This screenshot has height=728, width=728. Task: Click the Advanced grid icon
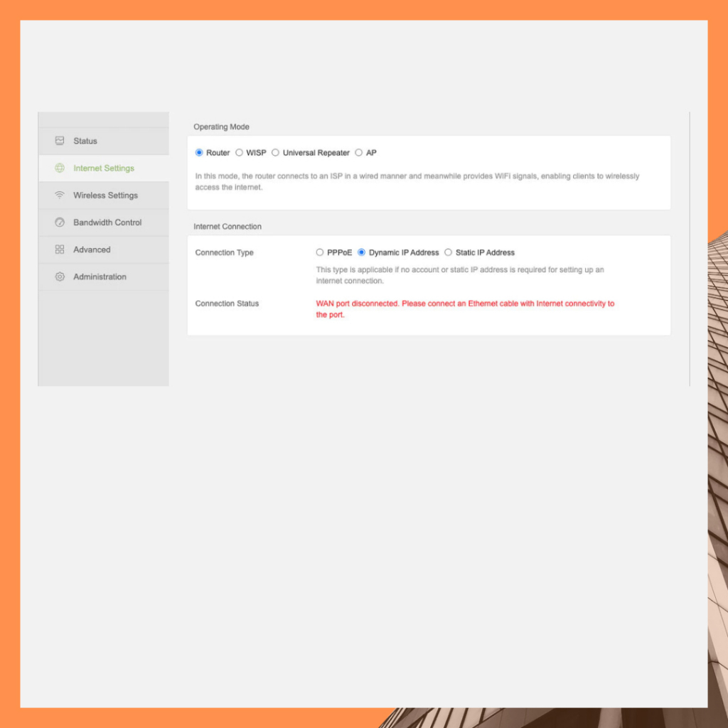point(60,250)
